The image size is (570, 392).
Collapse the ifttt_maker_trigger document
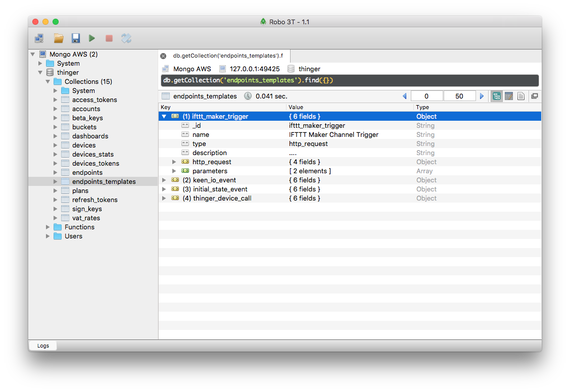click(164, 116)
